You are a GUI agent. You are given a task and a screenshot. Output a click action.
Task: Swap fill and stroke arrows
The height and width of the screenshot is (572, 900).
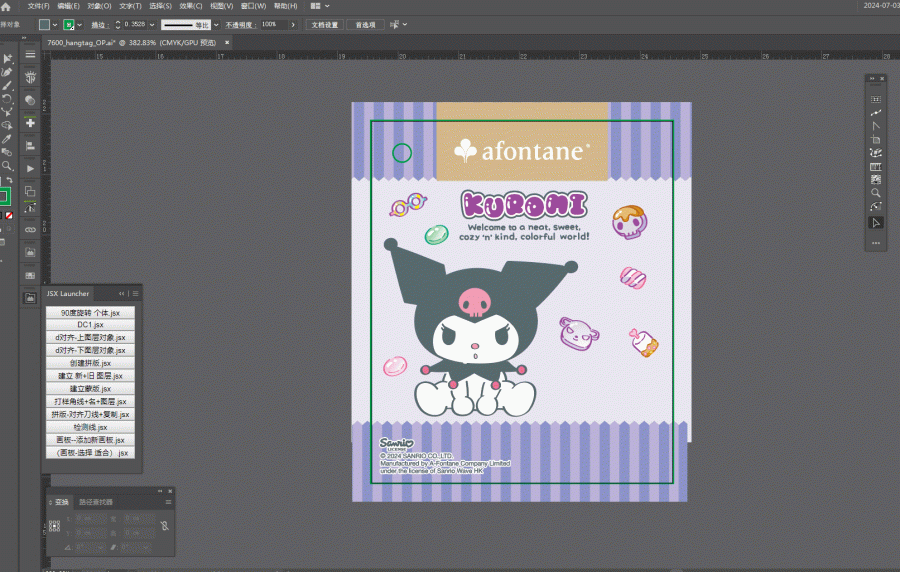(x=9, y=180)
